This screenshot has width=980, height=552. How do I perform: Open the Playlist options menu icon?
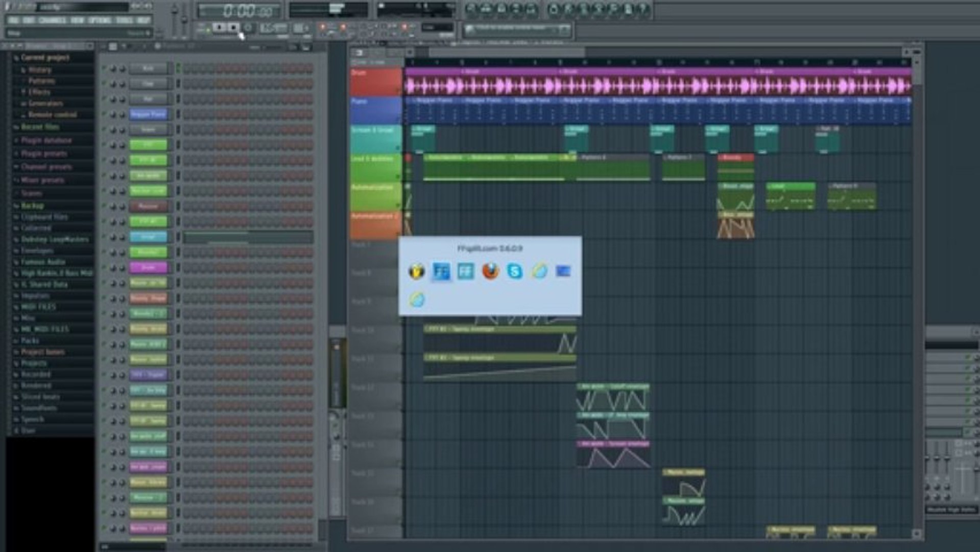point(360,53)
